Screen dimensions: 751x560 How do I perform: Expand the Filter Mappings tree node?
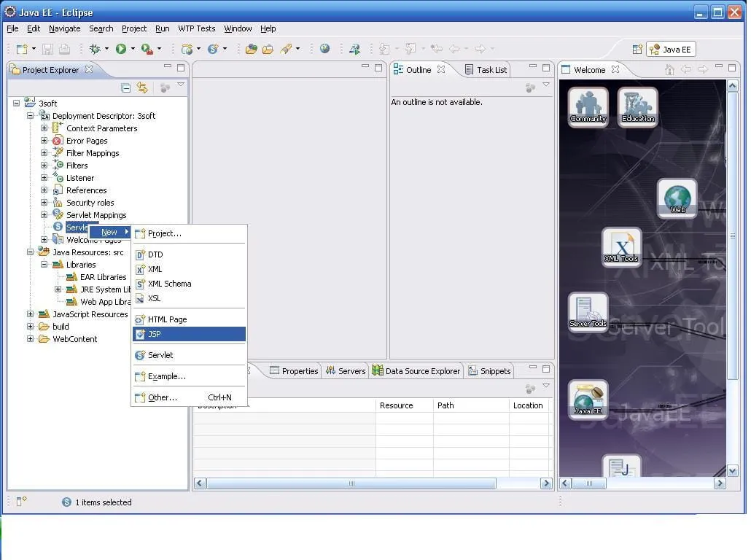44,153
